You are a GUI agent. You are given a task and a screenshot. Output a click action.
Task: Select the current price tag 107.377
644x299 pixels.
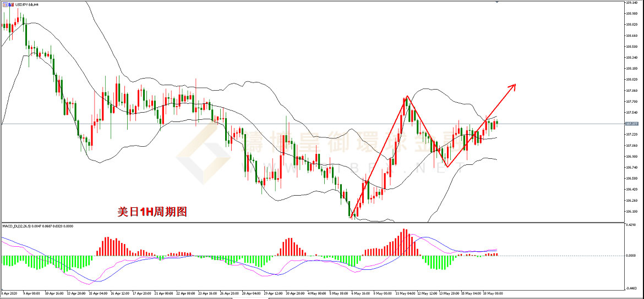click(x=631, y=124)
